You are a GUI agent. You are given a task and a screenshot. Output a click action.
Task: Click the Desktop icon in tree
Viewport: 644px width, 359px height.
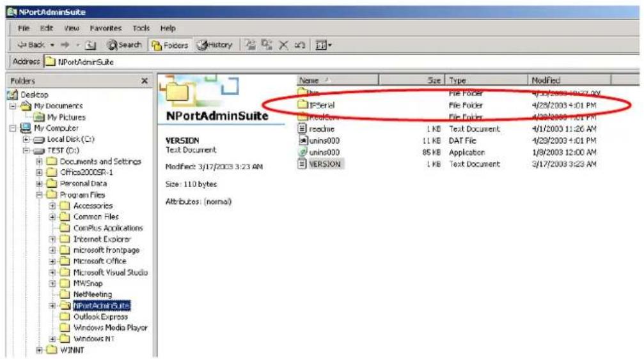coord(13,95)
